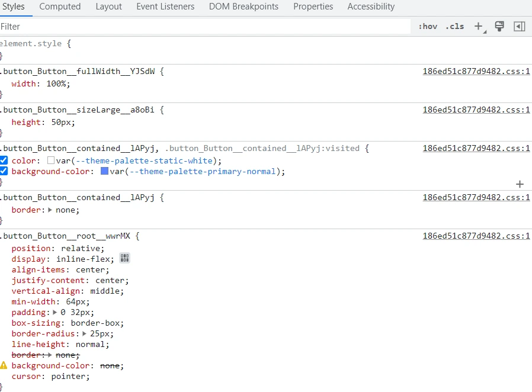
Task: Click the justify-content center value
Action: (x=110, y=281)
